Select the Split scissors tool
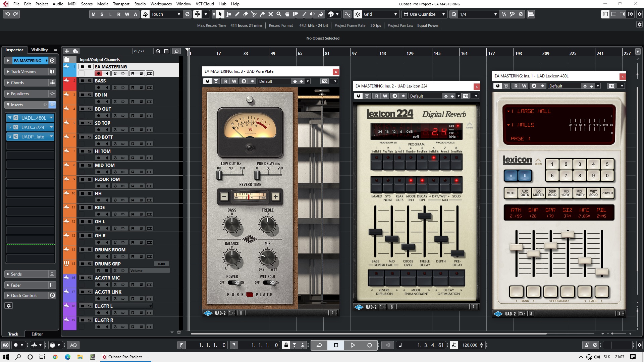Viewport: 644px width, 362px height. point(254,14)
